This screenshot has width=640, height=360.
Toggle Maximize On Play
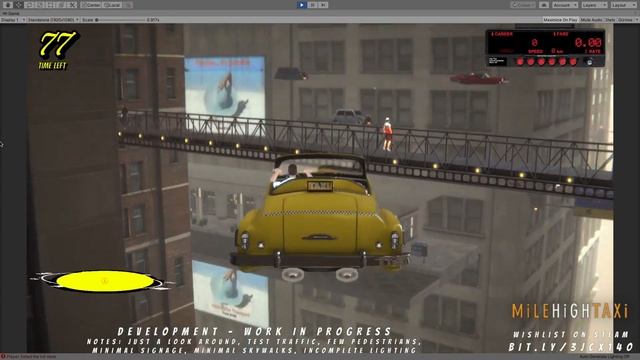coord(560,20)
